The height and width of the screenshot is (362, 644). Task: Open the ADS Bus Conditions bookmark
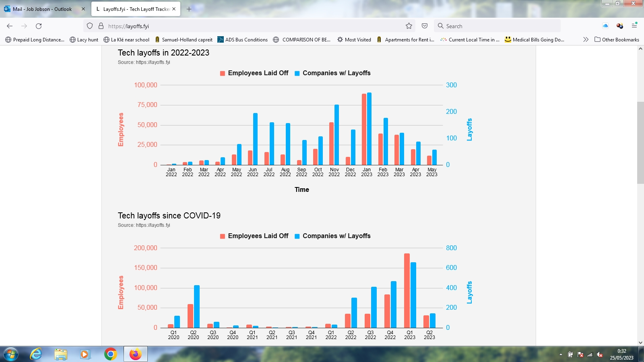click(242, 39)
